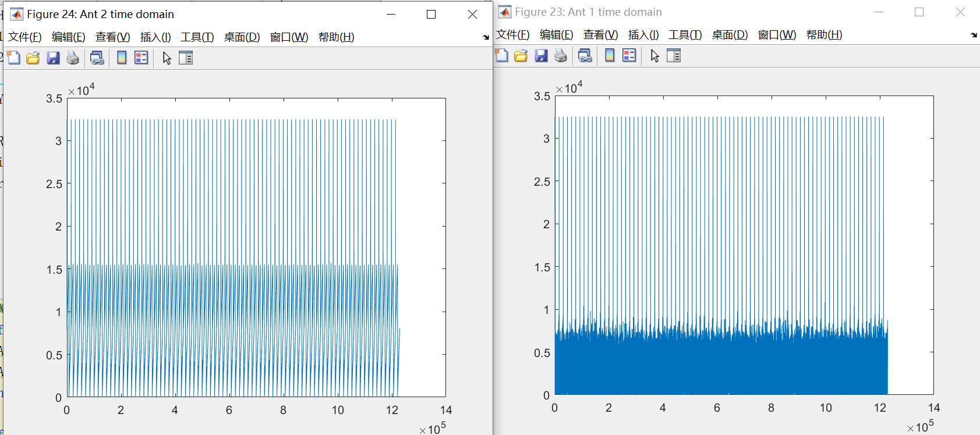Viewport: 980px width, 435px height.
Task: Click Open File icon in Figure 23 toolbar
Action: (x=521, y=55)
